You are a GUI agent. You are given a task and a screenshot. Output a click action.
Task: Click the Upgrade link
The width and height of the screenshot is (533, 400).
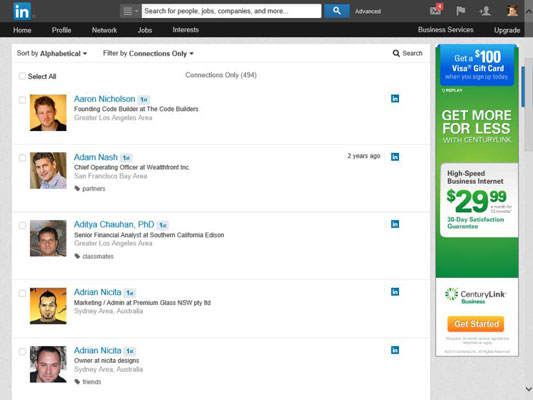[x=507, y=30]
